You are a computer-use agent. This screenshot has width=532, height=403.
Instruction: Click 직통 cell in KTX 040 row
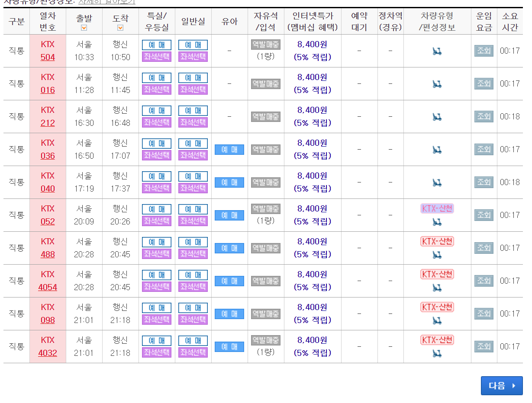16,182
